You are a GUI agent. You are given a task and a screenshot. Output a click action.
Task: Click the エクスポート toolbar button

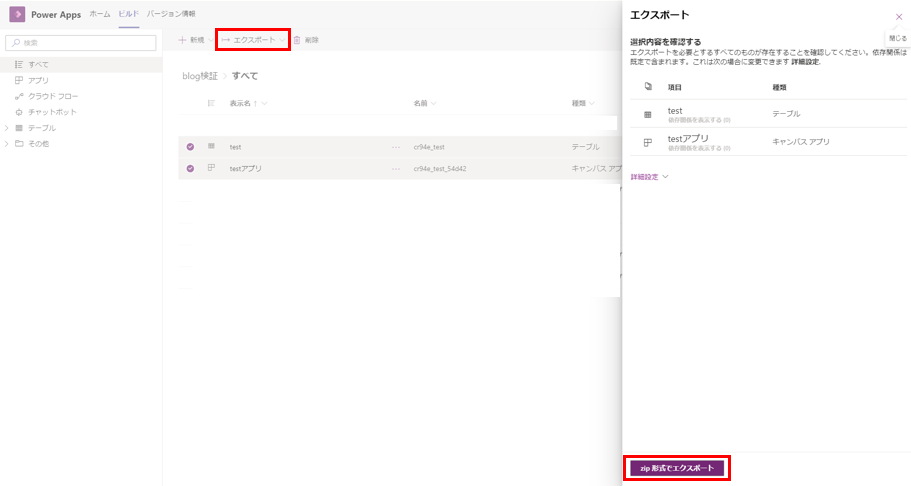253,40
